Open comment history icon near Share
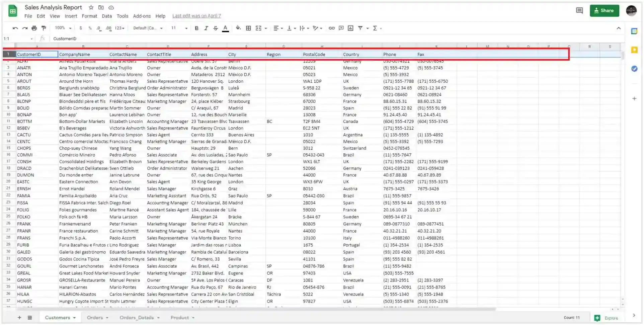Screen dimensions: 644x325 click(579, 10)
